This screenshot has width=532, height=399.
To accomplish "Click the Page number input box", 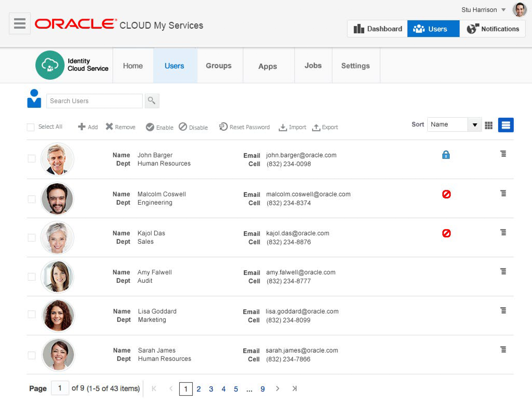I will [60, 388].
